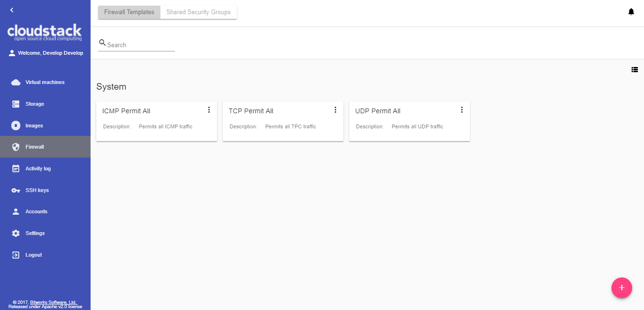Go to Accounts in the sidebar

coord(36,211)
